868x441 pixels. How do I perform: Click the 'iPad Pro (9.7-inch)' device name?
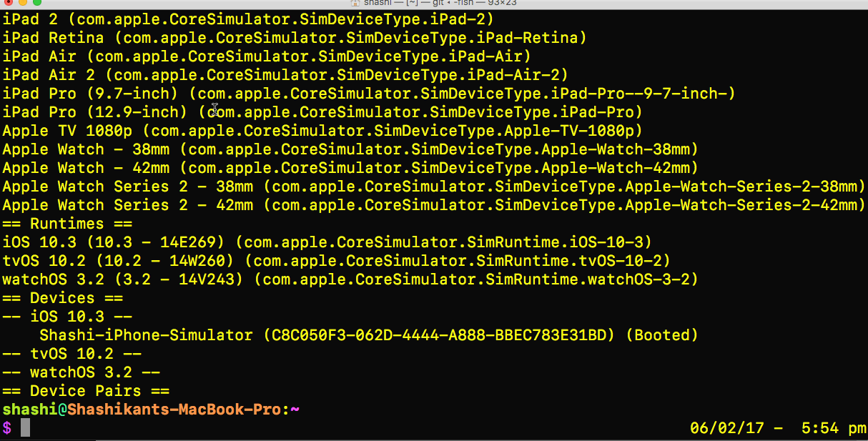(91, 94)
